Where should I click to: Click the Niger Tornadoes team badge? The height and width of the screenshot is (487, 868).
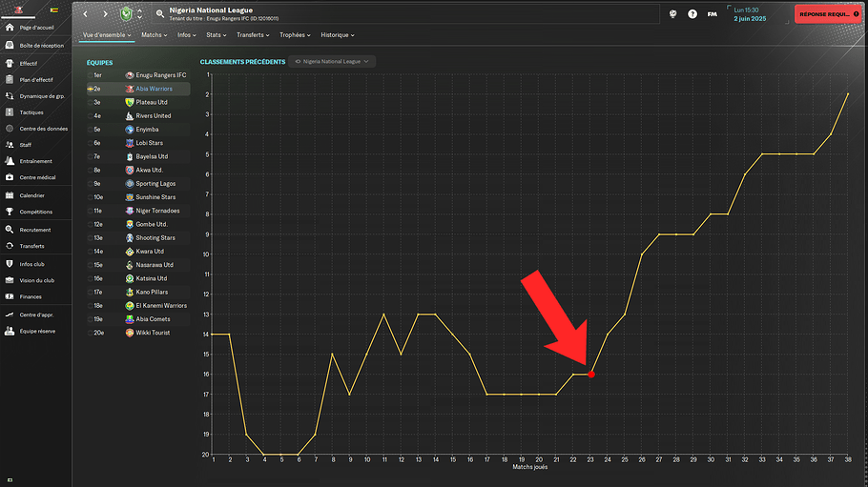130,211
